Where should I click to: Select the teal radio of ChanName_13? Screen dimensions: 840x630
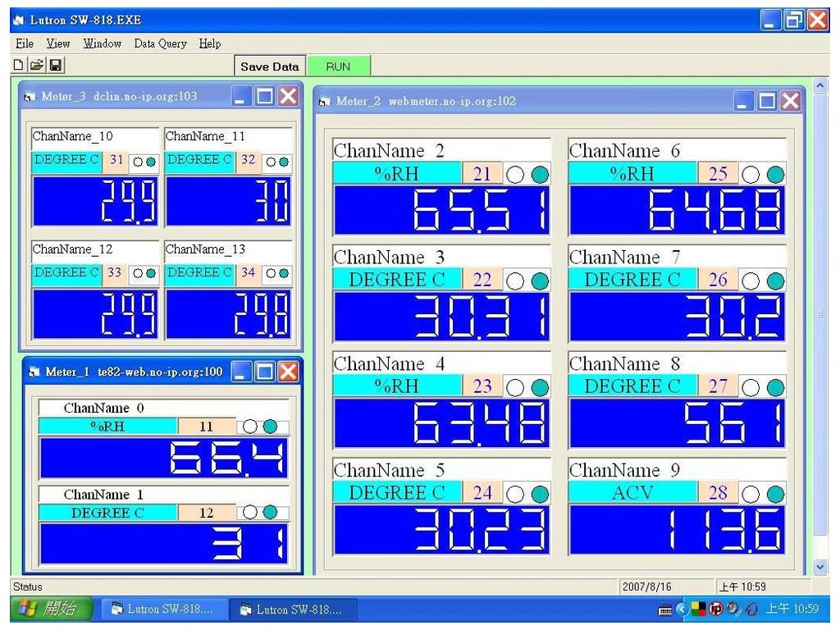284,273
